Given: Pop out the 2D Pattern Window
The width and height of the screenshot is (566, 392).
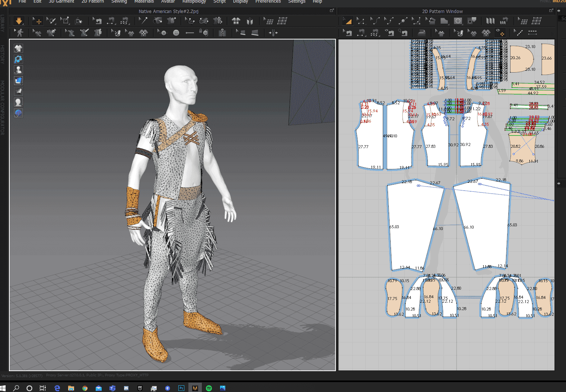Looking at the screenshot, I should point(551,11).
